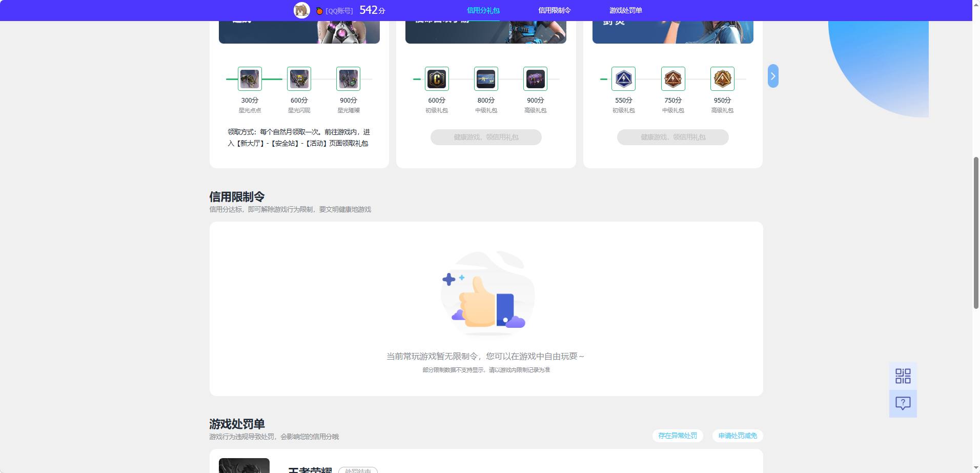Click the 600分 星光闪现 reward icon
The image size is (980, 473).
299,79
